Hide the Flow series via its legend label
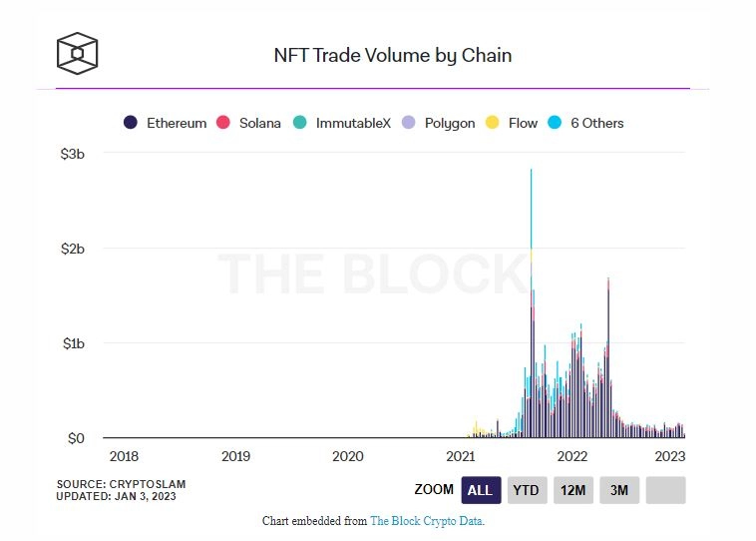Image resolution: width=756 pixels, height=541 pixels. tap(523, 123)
